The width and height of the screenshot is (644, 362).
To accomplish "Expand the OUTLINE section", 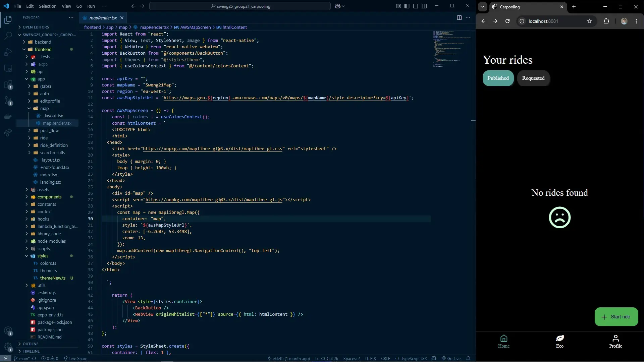I will click(31, 344).
